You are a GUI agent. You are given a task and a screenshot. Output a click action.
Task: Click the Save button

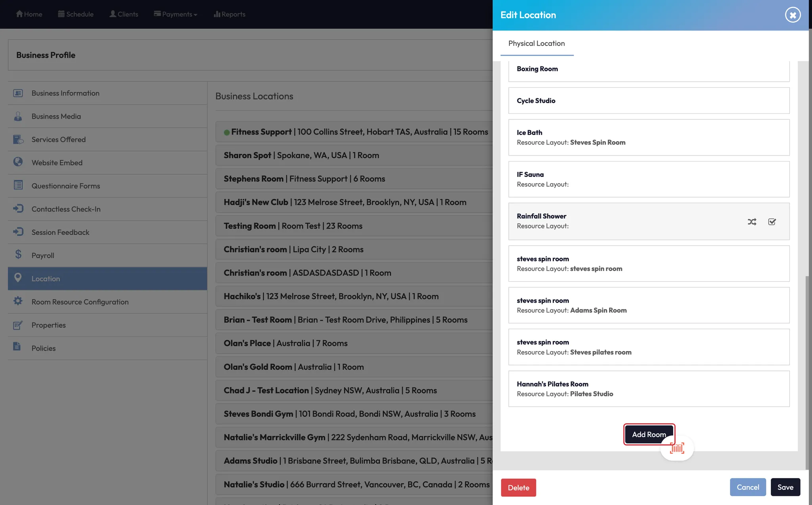785,487
